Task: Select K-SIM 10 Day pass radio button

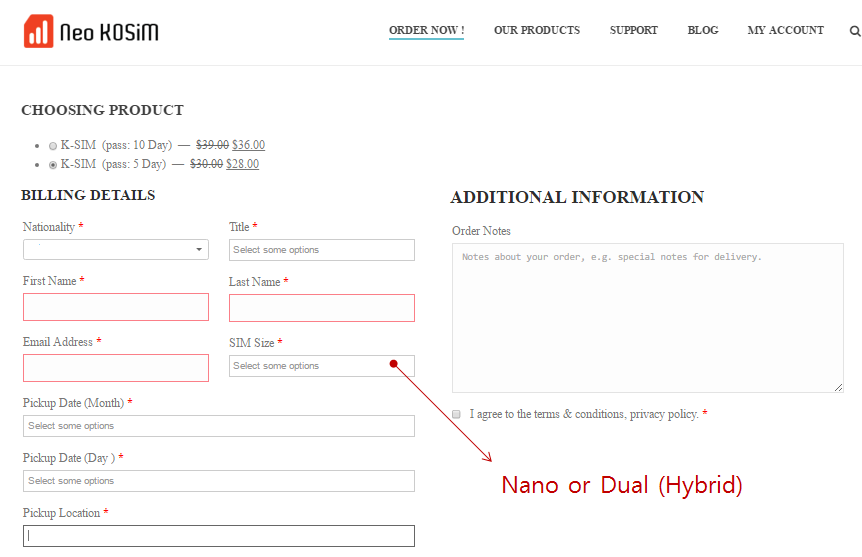Action: coord(53,146)
